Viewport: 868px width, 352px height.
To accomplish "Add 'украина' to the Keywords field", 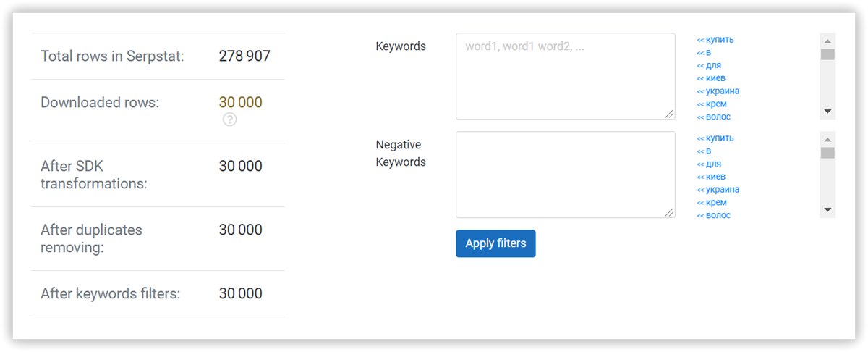I will 718,91.
